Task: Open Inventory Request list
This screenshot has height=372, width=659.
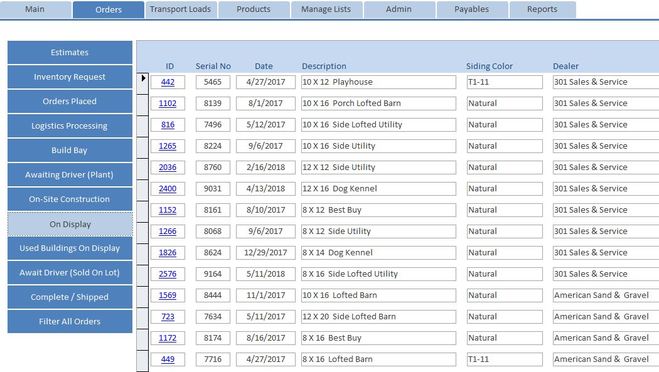Action: (x=70, y=77)
